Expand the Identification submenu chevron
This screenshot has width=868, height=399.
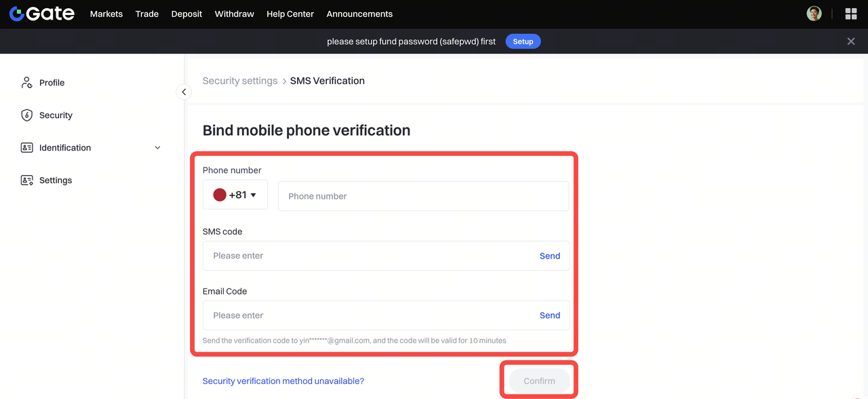click(158, 148)
